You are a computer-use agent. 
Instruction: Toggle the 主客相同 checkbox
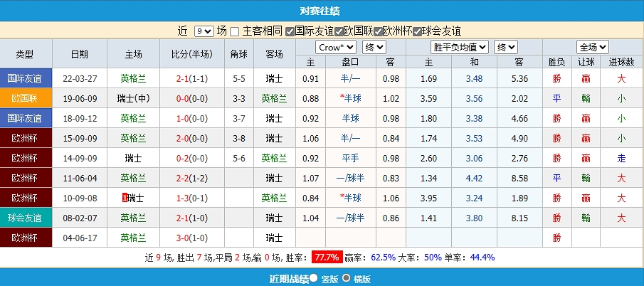coord(235,31)
